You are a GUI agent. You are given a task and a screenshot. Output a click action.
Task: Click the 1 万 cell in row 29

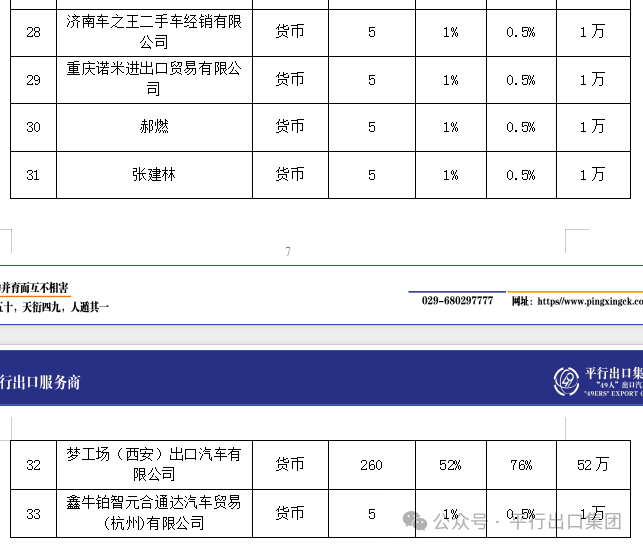(593, 80)
